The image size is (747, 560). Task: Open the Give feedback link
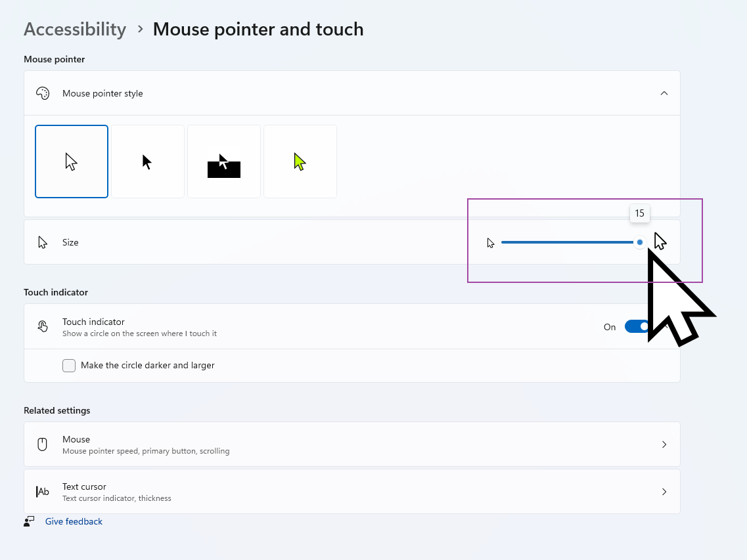coord(74,521)
